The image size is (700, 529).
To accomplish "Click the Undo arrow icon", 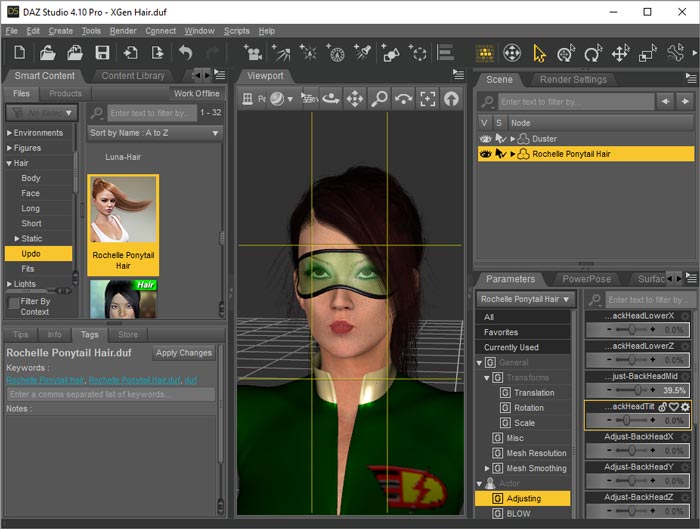I will point(185,53).
